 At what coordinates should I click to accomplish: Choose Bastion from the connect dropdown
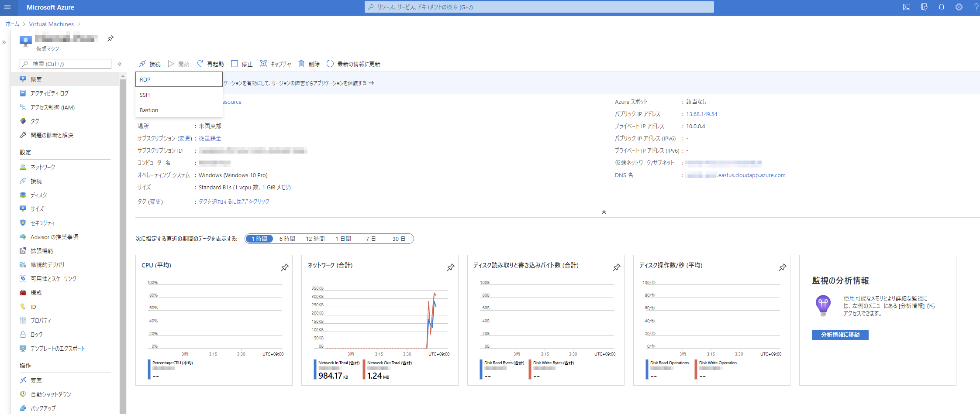pos(179,110)
